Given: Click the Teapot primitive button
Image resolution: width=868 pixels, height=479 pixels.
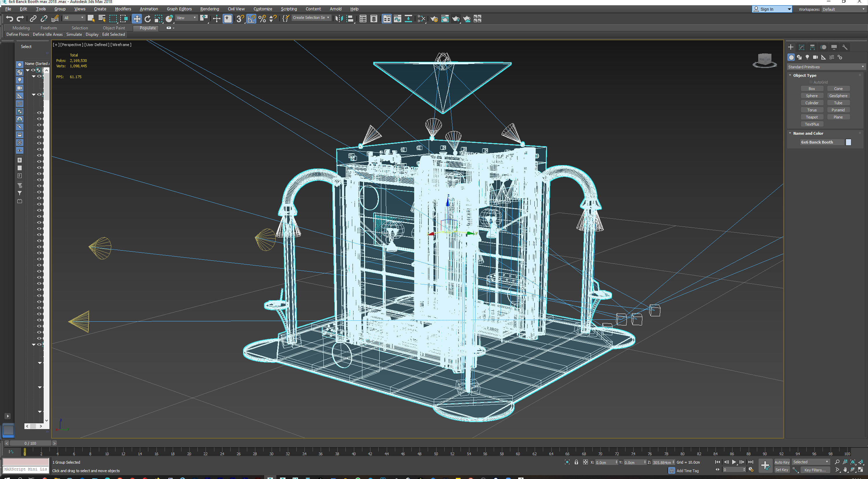Looking at the screenshot, I should click(x=812, y=117).
